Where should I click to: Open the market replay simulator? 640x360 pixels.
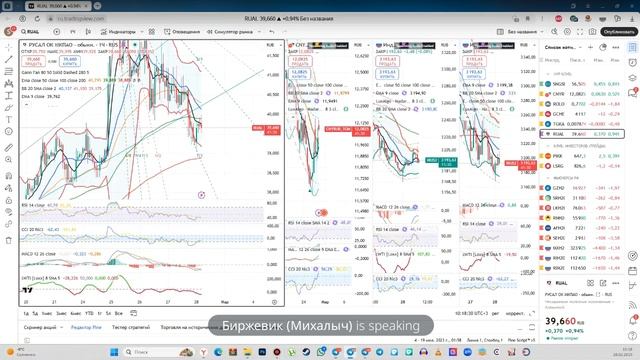click(x=230, y=31)
